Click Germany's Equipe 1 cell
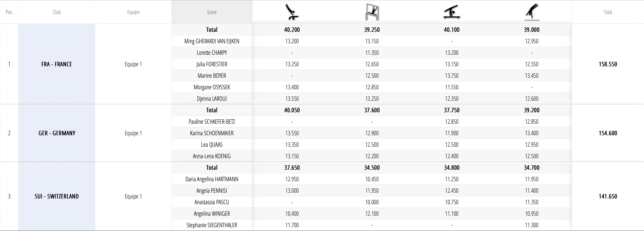Viewport: 644px width, 231px height. point(133,133)
